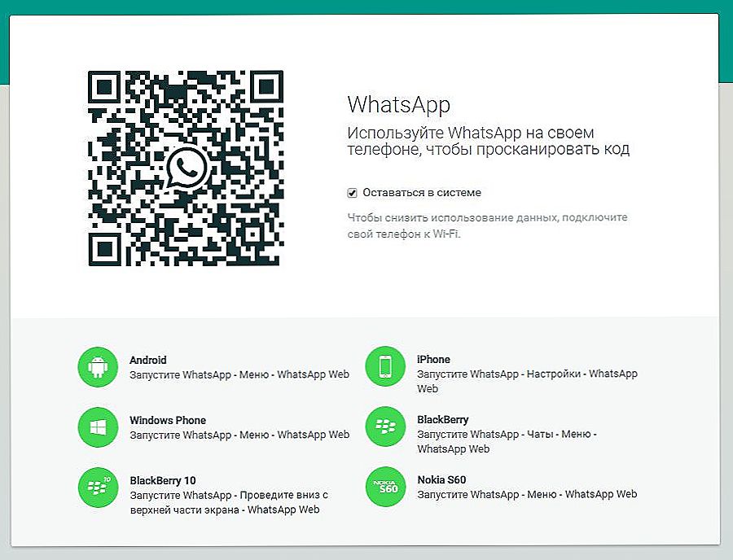Click the iPhone 'Настройки - WhatsApp Web' instructions
The height and width of the screenshot is (560, 733).
[527, 381]
